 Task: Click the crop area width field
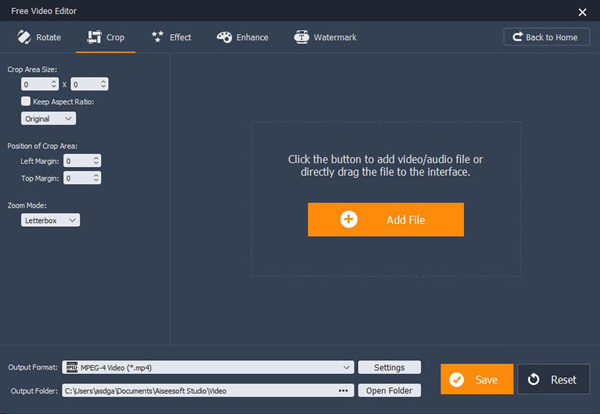(36, 85)
